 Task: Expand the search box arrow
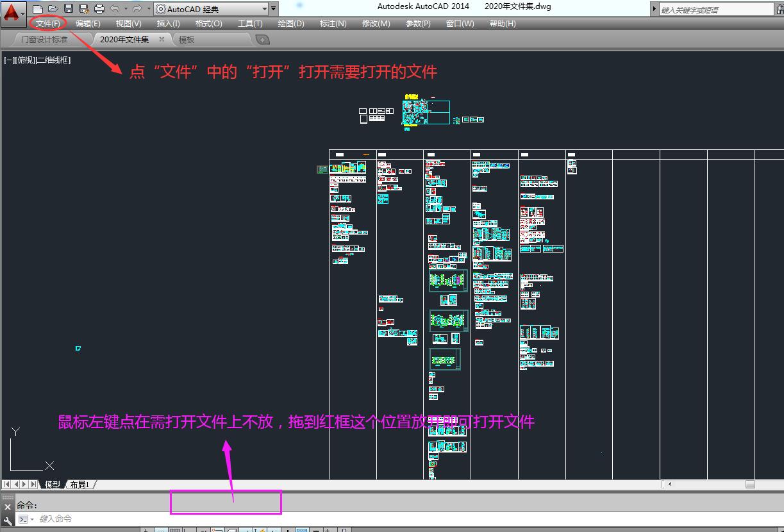[x=654, y=10]
